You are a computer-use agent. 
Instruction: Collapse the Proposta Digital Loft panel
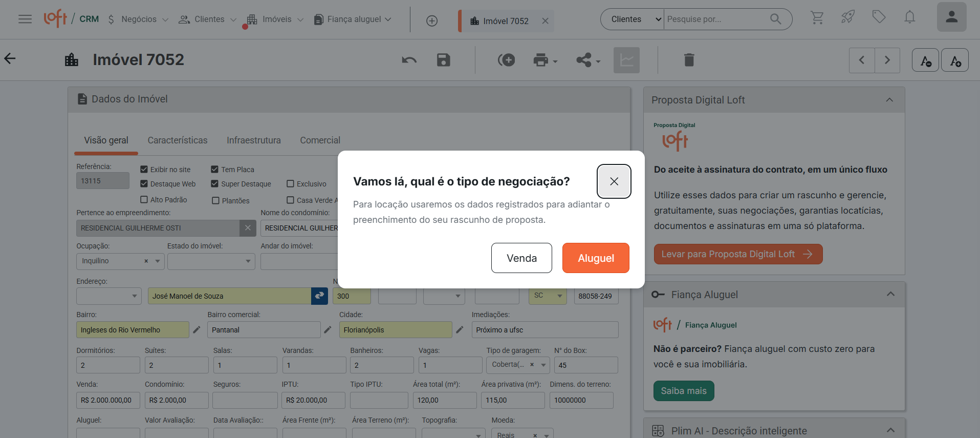coord(889,100)
